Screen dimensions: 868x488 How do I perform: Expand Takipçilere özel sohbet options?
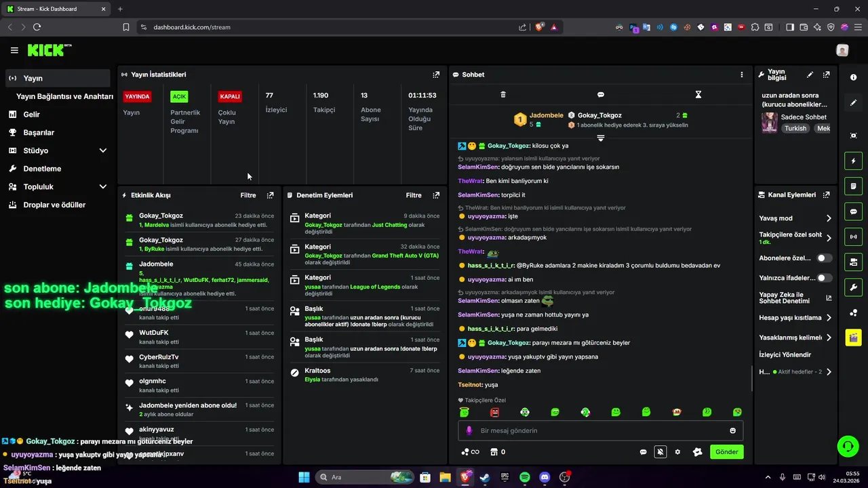829,239
